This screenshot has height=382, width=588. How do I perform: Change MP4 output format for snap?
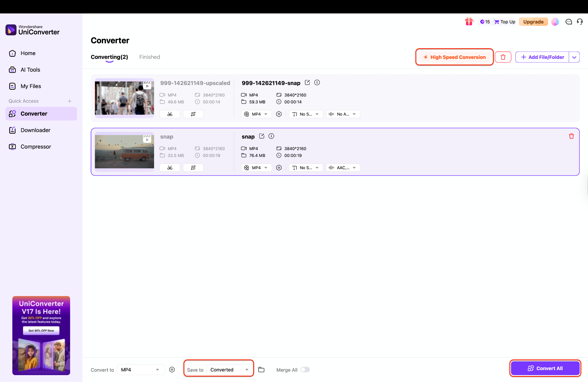(x=256, y=167)
